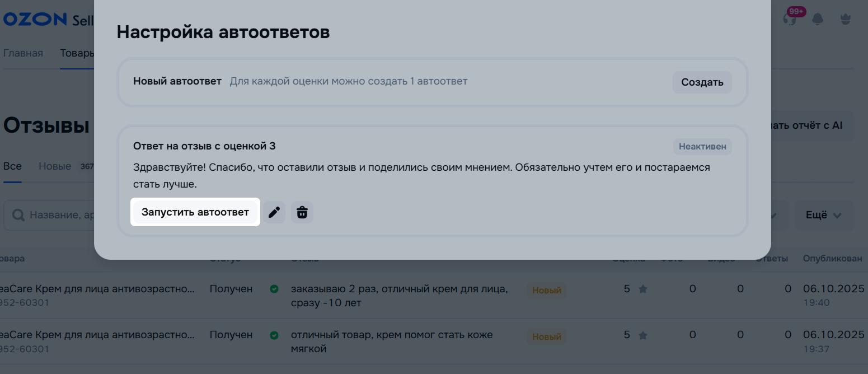Click the pencil icon to edit the auto-reply
This screenshot has width=868, height=374.
274,213
